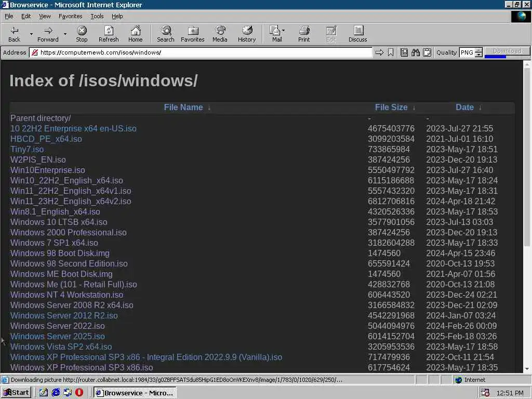Stop page loading with Stop icon
Screen dimensions: 532x399
82,31
